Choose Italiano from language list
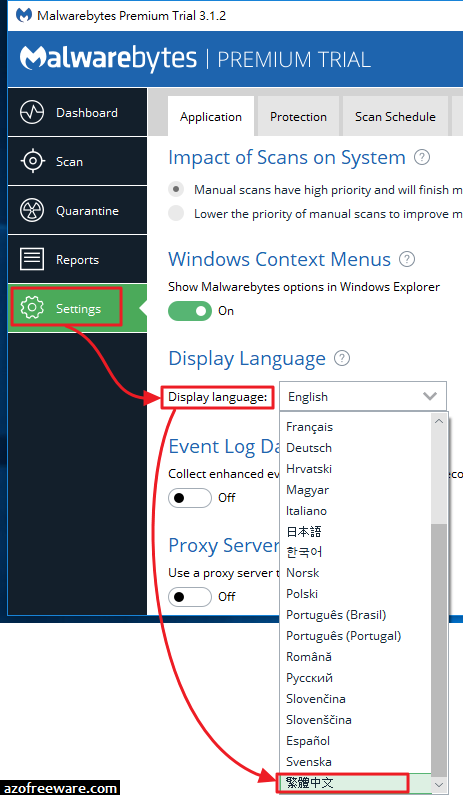 [355, 511]
